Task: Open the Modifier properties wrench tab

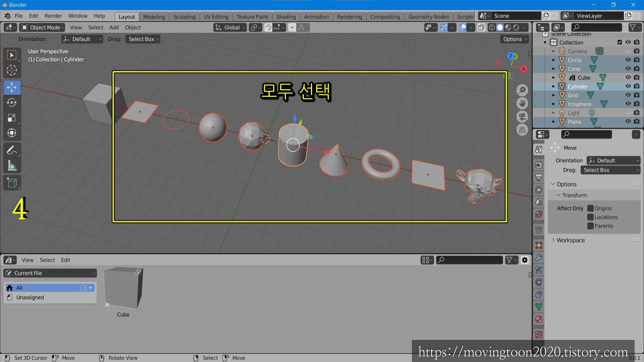Action: [539, 258]
